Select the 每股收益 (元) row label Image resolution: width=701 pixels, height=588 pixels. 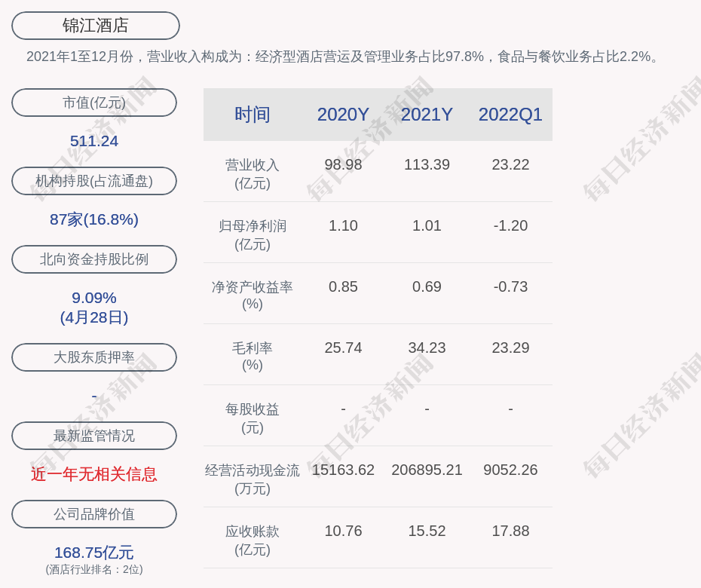click(253, 418)
